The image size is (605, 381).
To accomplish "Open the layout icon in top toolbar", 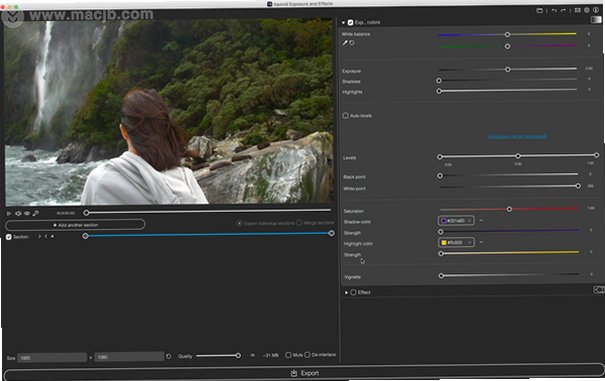I will (578, 10).
